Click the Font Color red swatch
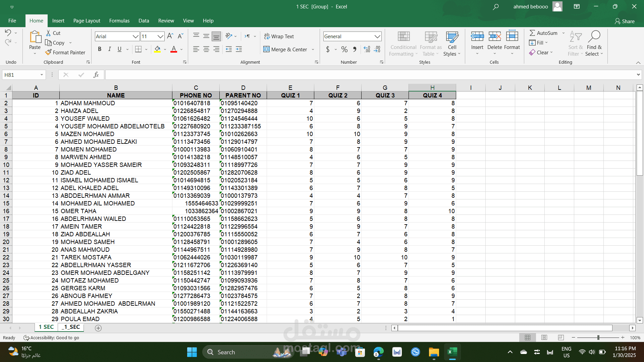Viewport: 644px width, 362px height. click(x=174, y=50)
